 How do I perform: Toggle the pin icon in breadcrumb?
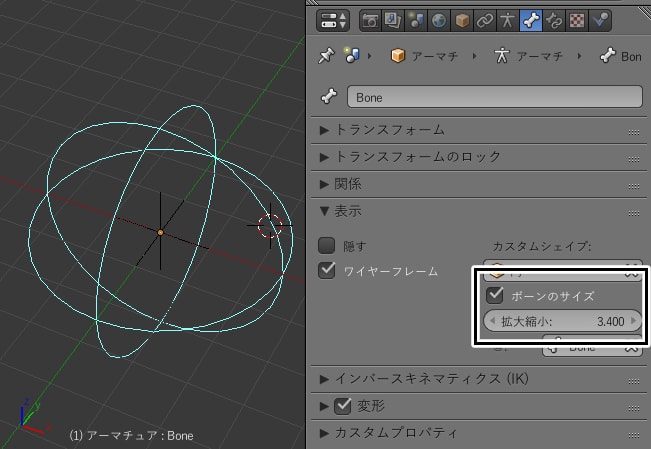[x=327, y=55]
